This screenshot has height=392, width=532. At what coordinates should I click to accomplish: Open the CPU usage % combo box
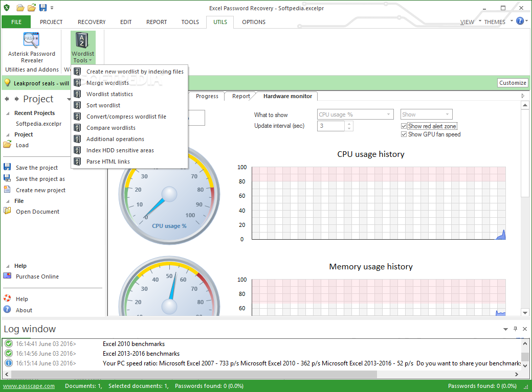(355, 114)
